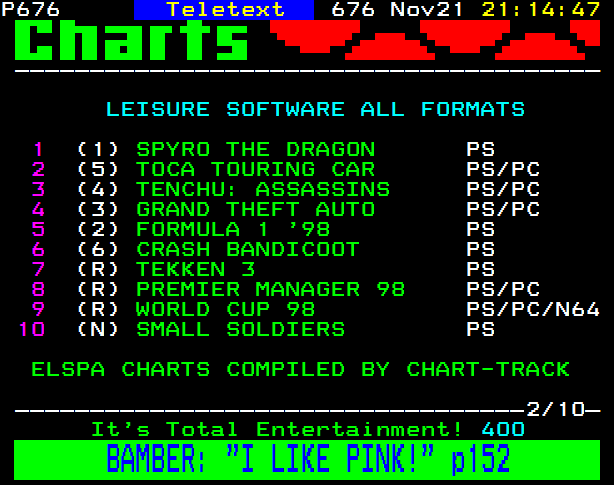Image resolution: width=614 pixels, height=485 pixels.
Task: Click format PS/PC beside GRAND THEFT AUTO
Action: [503, 209]
